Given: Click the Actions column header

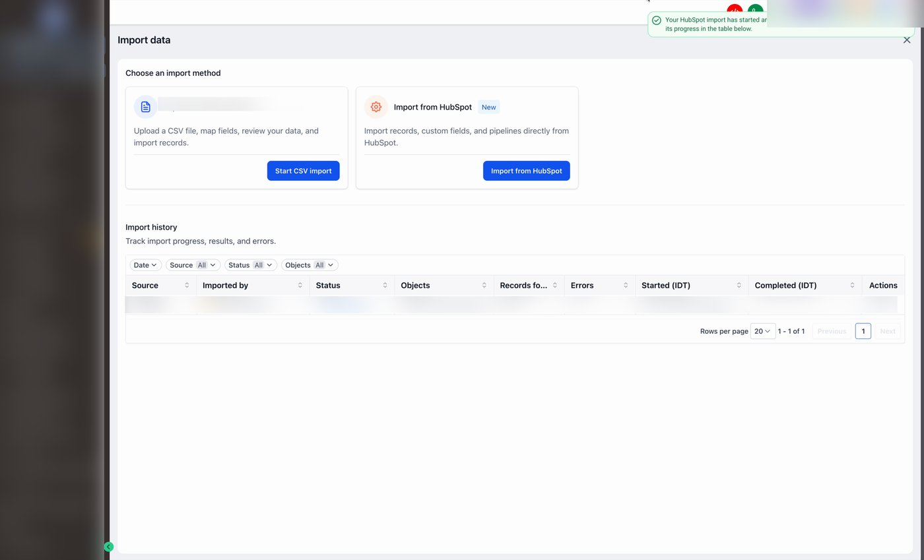Looking at the screenshot, I should point(883,286).
